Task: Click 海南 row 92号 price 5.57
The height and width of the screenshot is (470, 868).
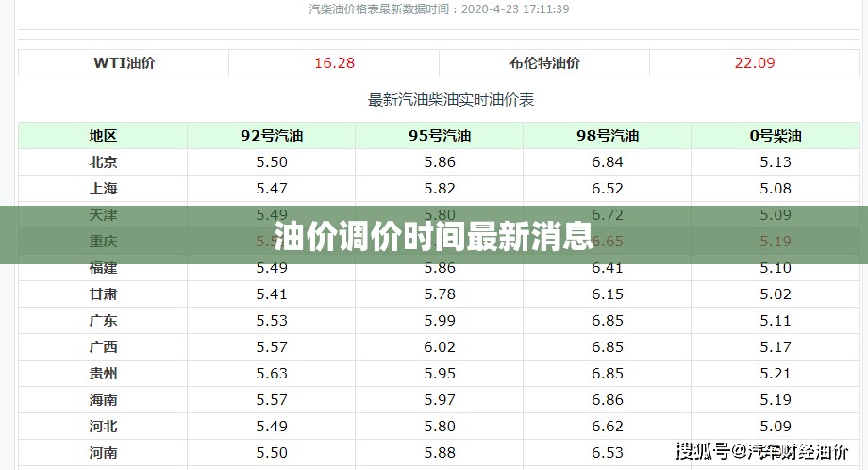Action: (272, 400)
